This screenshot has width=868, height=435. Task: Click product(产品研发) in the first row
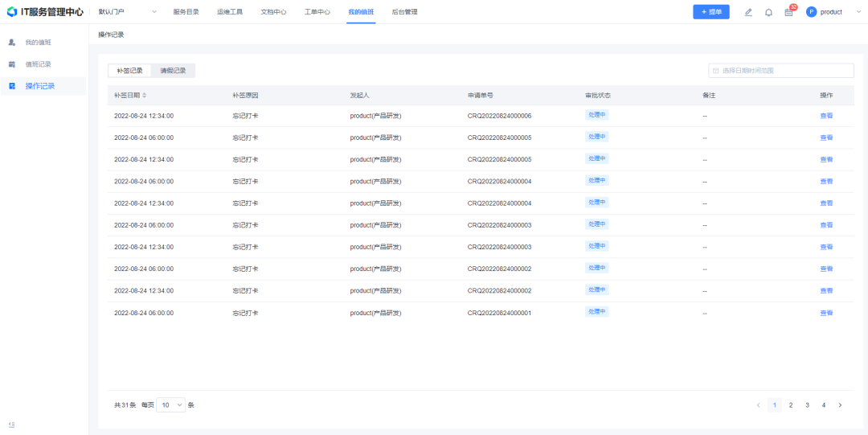coord(376,116)
